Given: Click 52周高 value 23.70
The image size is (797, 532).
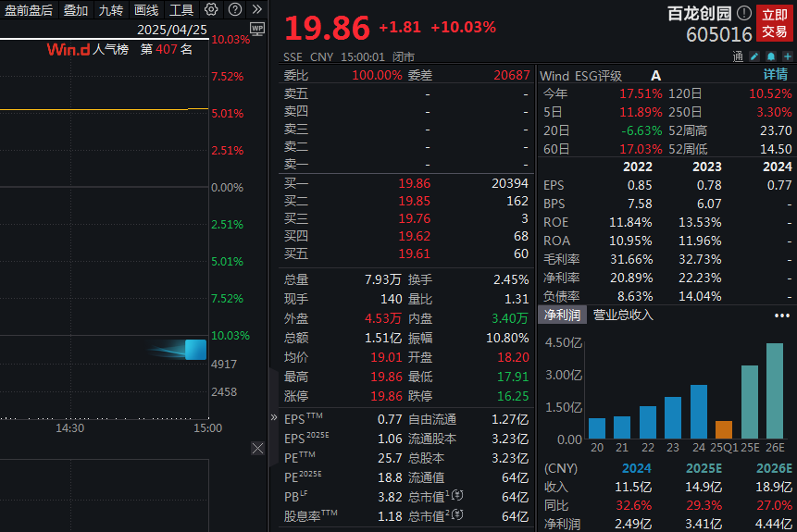Looking at the screenshot, I should tap(776, 130).
